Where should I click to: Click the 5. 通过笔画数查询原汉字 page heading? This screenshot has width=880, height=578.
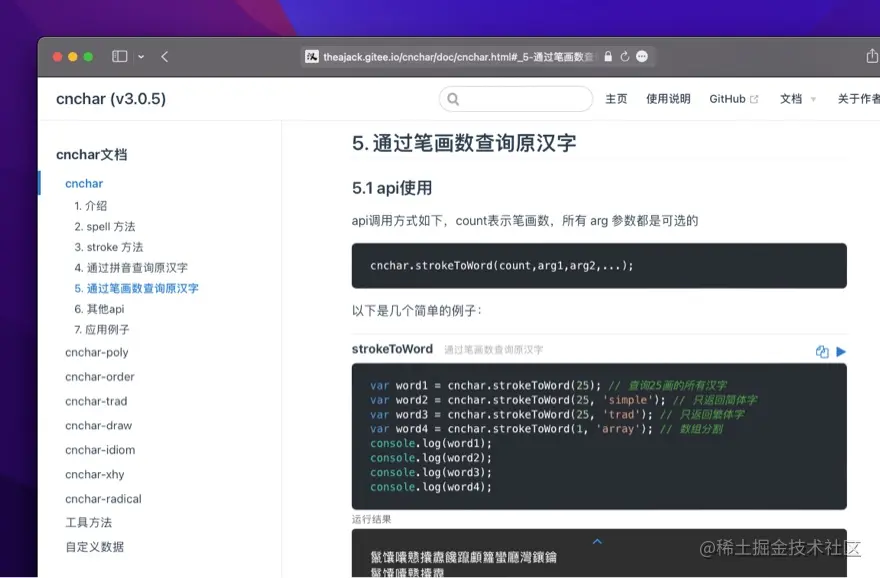pos(464,143)
